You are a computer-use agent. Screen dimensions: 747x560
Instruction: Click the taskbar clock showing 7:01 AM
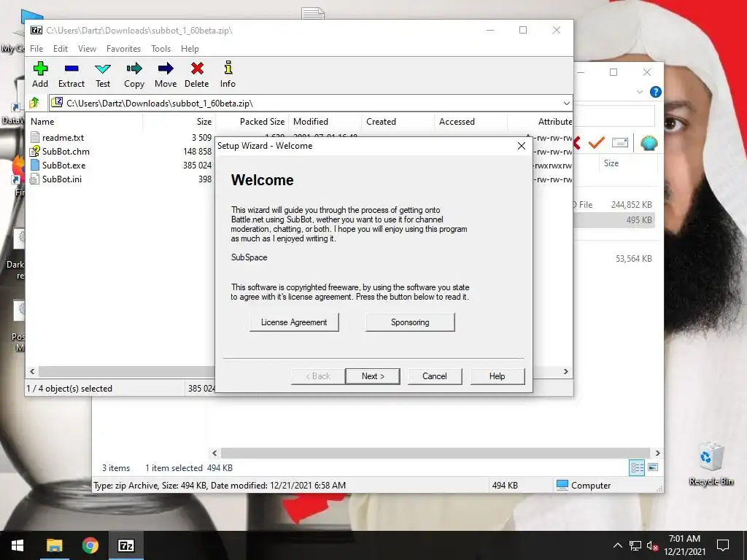(684, 545)
